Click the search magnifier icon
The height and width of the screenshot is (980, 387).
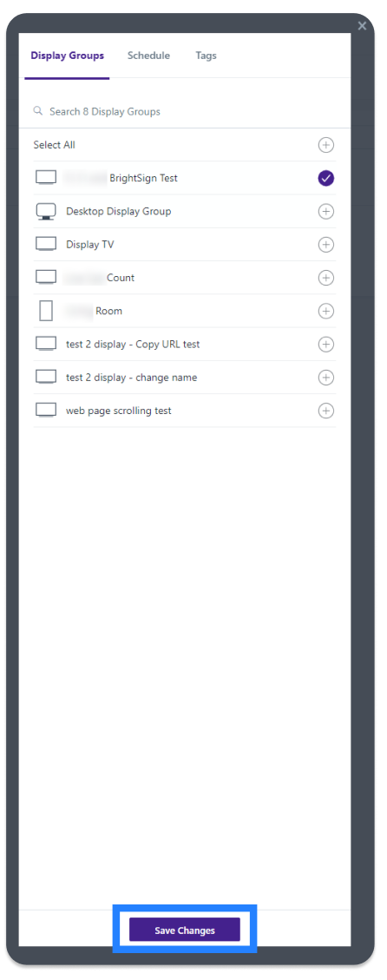pyautogui.click(x=38, y=111)
